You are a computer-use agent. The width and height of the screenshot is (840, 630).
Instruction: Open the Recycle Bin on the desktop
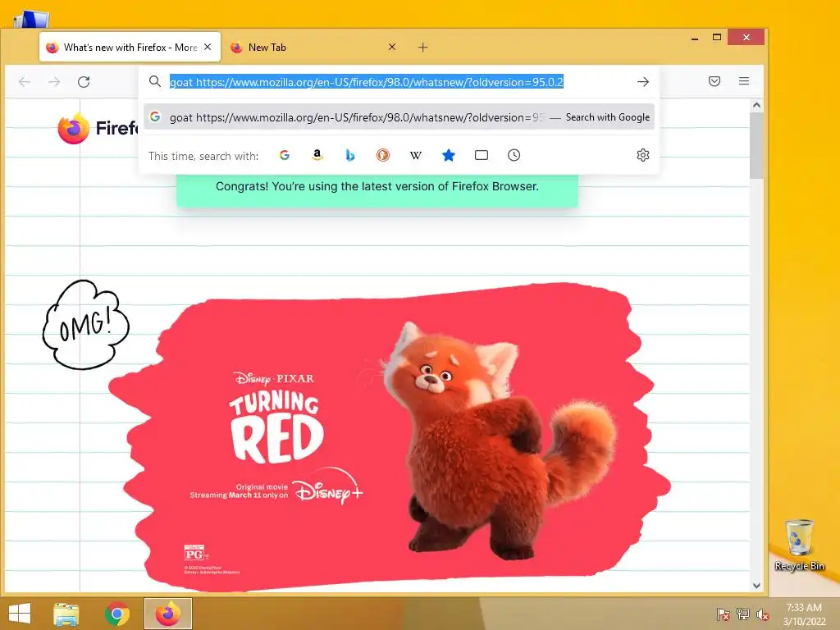click(799, 546)
